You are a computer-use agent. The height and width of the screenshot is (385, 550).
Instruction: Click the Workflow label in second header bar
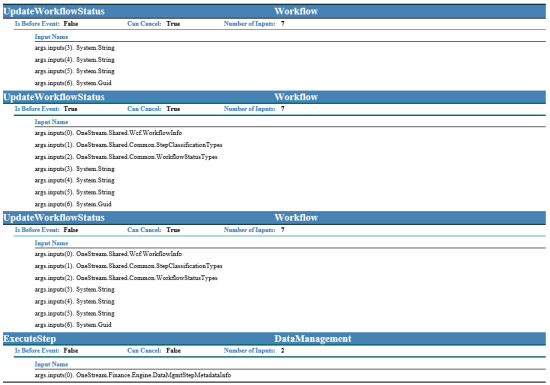pos(296,97)
